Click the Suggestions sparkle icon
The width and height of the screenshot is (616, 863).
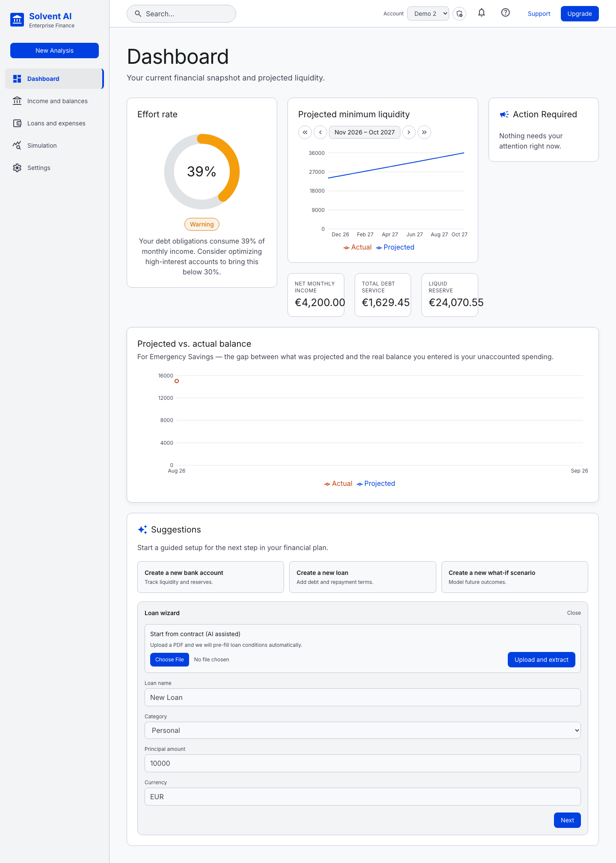(x=142, y=530)
